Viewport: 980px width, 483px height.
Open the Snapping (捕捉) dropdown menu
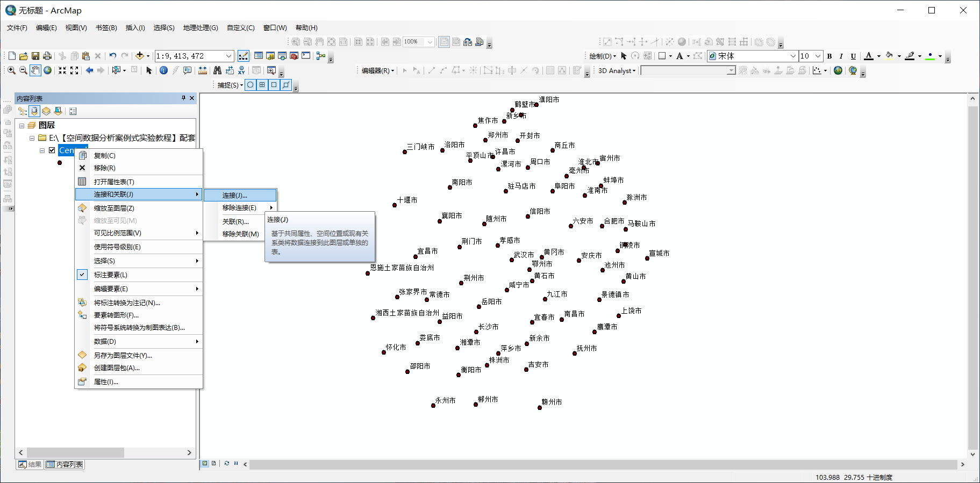point(230,85)
